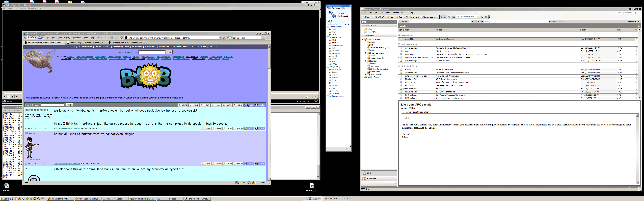Open Send/Receive dropdown arrow

437,17
